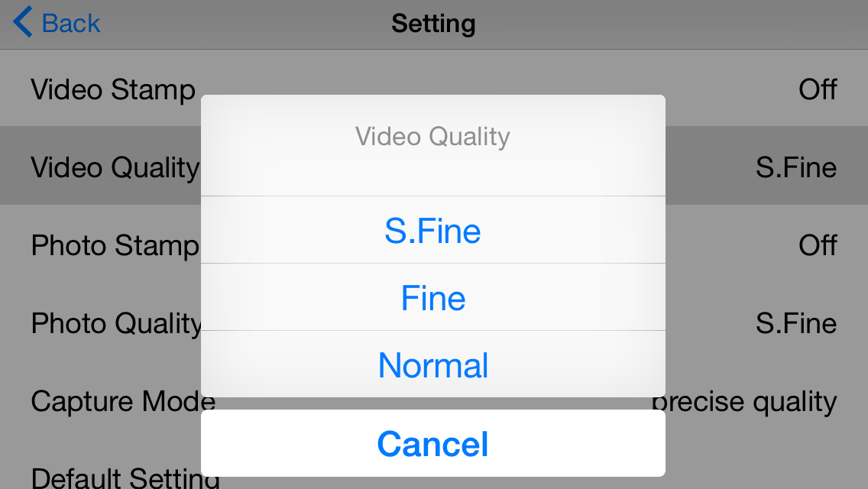The image size is (868, 489).
Task: Tap the back chevron arrow icon
Action: pos(22,22)
